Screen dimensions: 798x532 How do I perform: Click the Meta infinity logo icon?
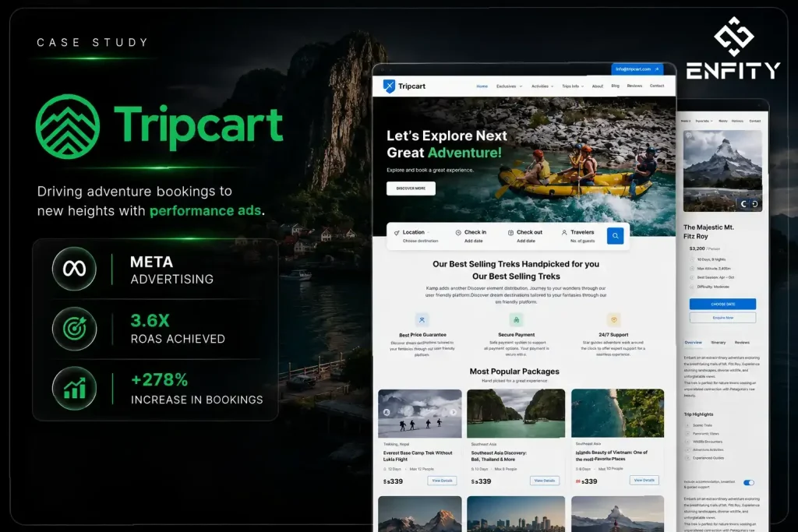(x=74, y=269)
